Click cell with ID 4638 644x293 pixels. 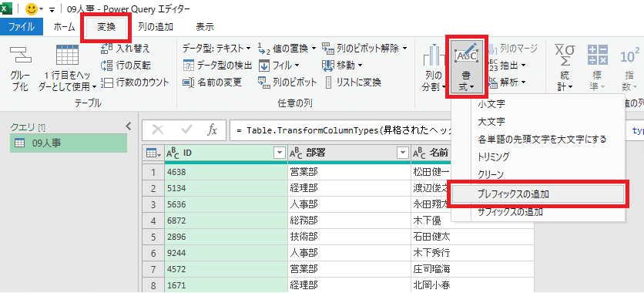[x=226, y=172]
